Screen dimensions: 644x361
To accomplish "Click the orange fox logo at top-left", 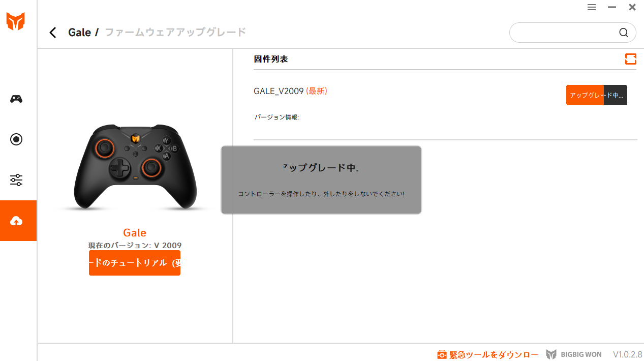I will pos(16,21).
